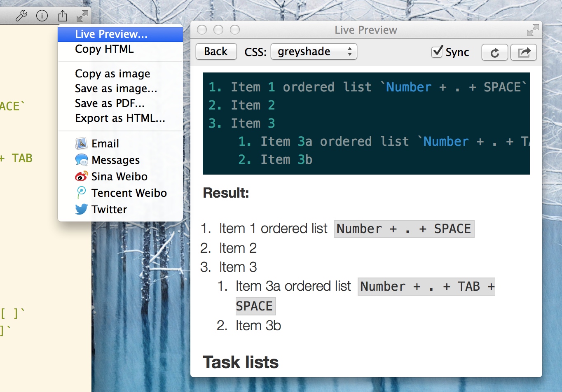Click the Task lists heading in preview
Image resolution: width=562 pixels, height=392 pixels.
coord(241,362)
